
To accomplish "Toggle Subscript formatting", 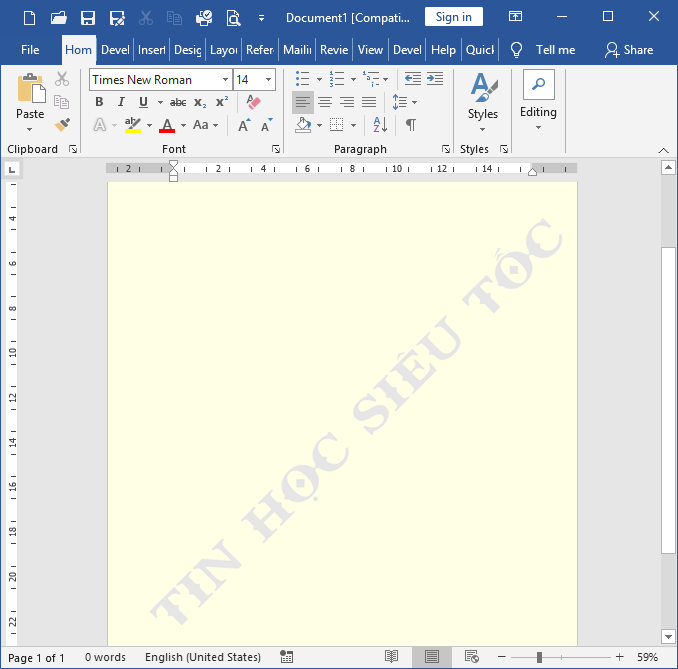I will tap(200, 102).
